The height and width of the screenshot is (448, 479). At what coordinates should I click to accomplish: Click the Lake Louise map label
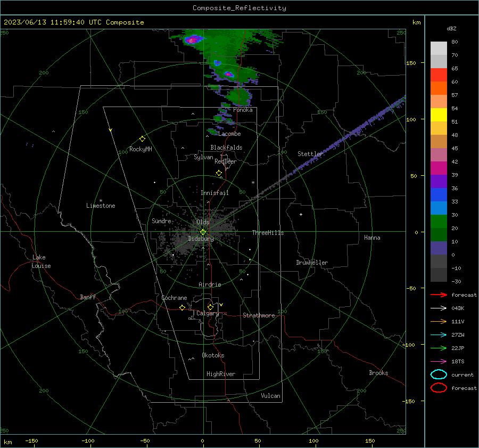41,262
